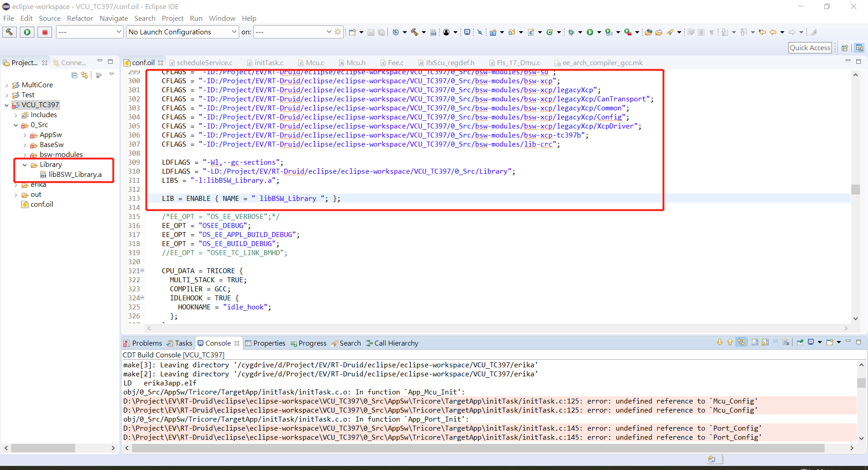Open the Window menu
The width and height of the screenshot is (868, 470).
pyautogui.click(x=222, y=18)
